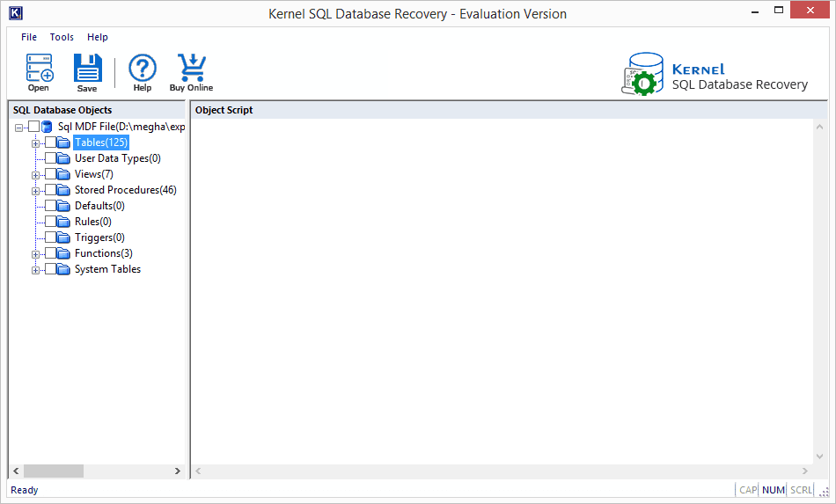
Task: Select the Stored Procedures(46) label
Action: click(126, 190)
